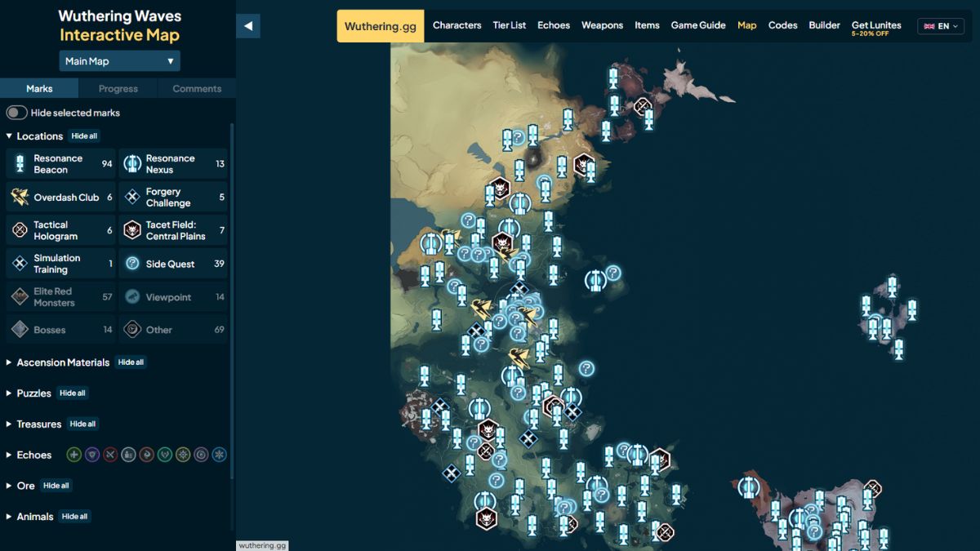Open Echoes in the top navigation
This screenshot has width=980, height=551.
[554, 25]
